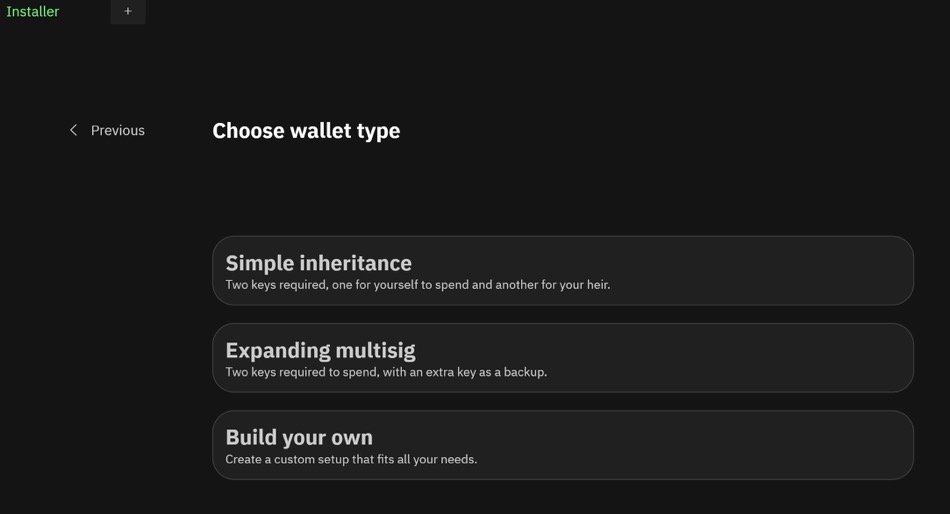The height and width of the screenshot is (514, 950).
Task: Select the Simple inheritance wallet card
Action: point(562,270)
